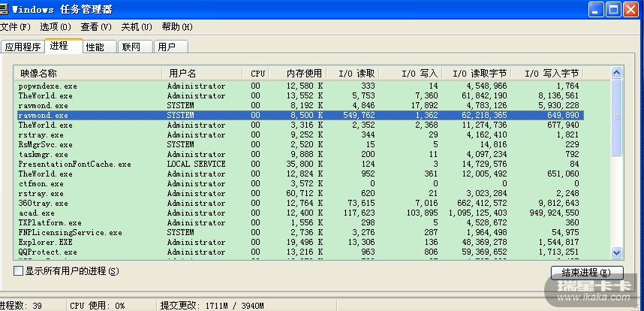The height and width of the screenshot is (311, 644).
Task: Select the taskmgr.exe process
Action: pyautogui.click(x=301, y=155)
